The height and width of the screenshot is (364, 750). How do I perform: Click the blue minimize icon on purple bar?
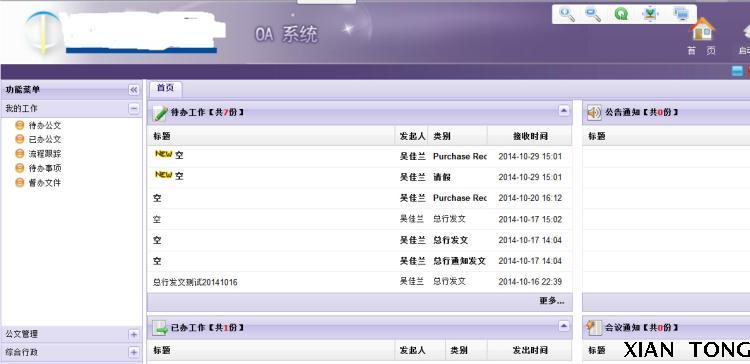click(737, 71)
